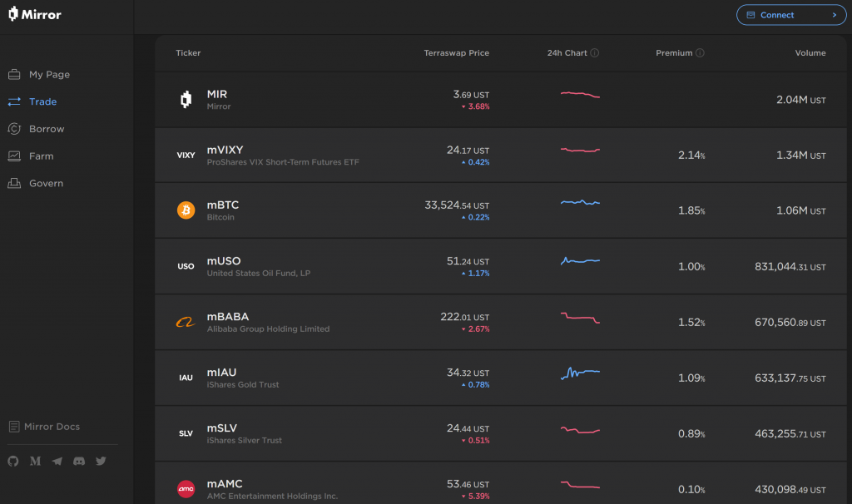852x504 pixels.
Task: Go to My Page
Action: (x=49, y=74)
